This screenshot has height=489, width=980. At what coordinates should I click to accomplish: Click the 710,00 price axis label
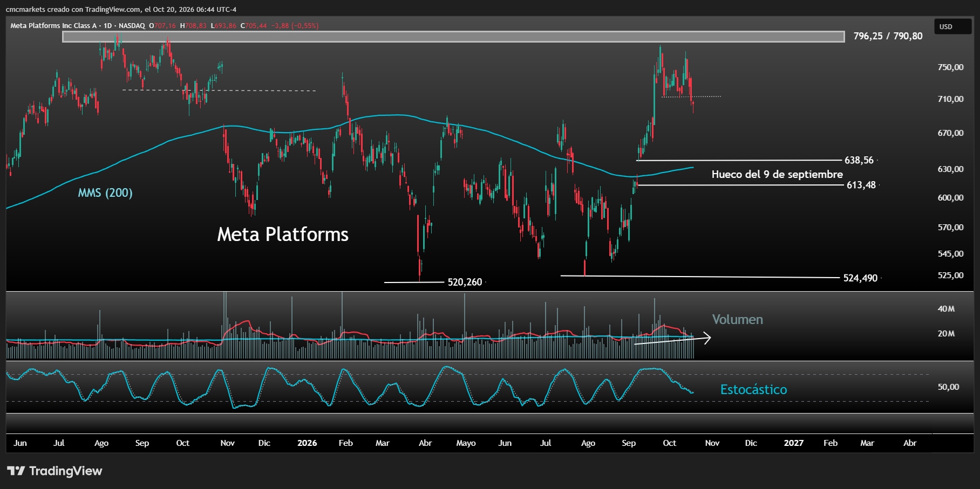[x=950, y=99]
